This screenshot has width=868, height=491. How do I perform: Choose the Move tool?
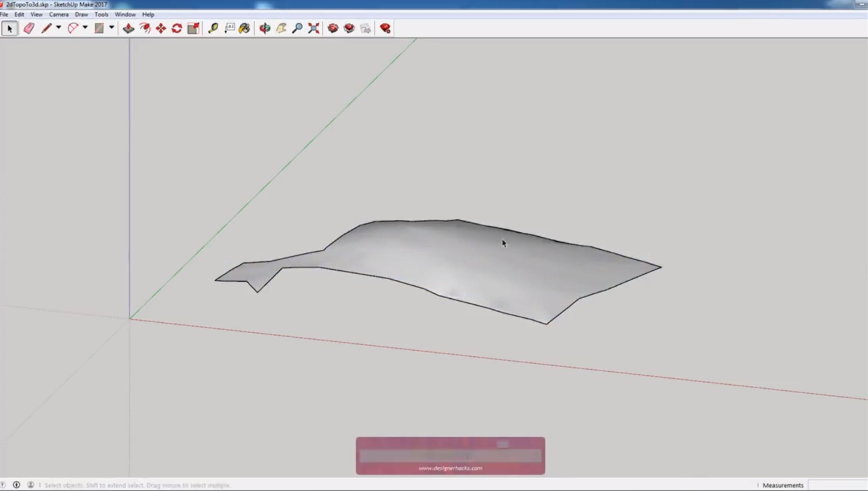161,28
